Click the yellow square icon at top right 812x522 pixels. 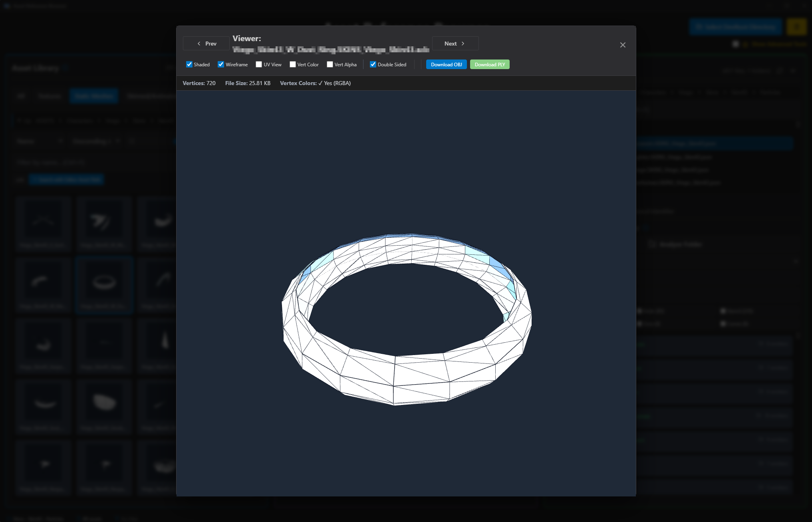click(x=797, y=27)
